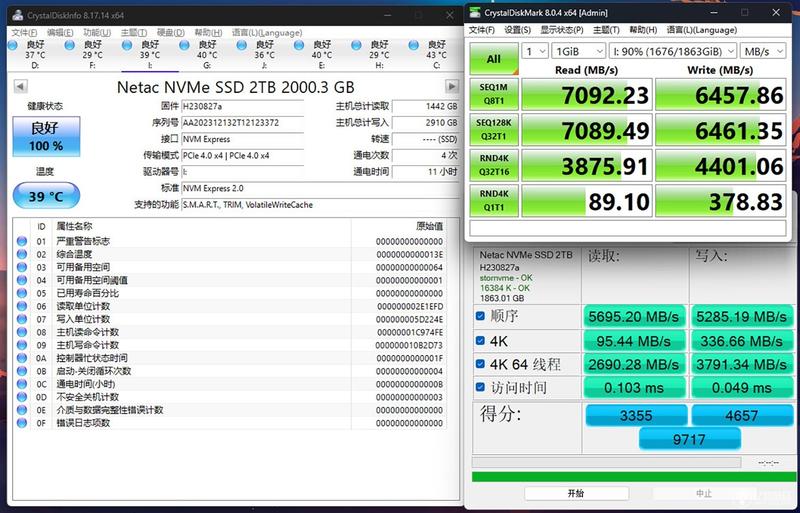The image size is (800, 513).
Task: Click status orb for attribute 05 已用寿命百分比
Action: coord(22,293)
